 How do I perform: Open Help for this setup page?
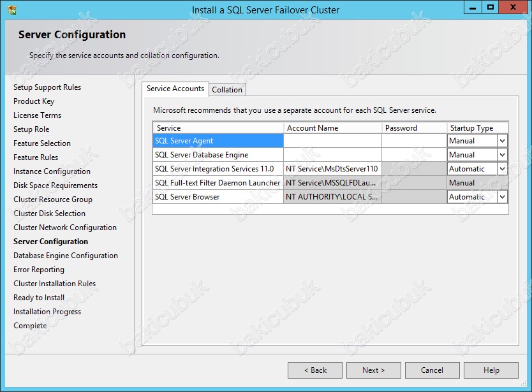491,370
